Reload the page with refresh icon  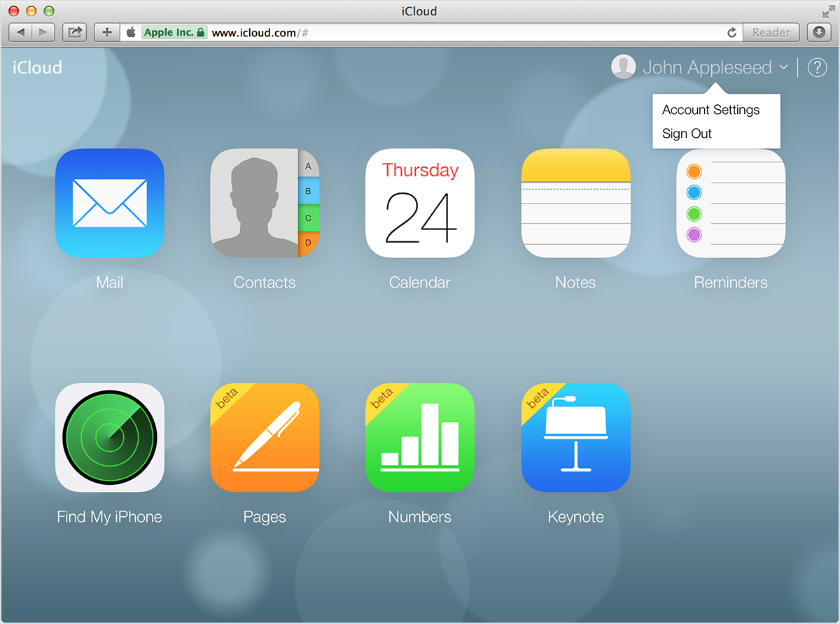[732, 32]
